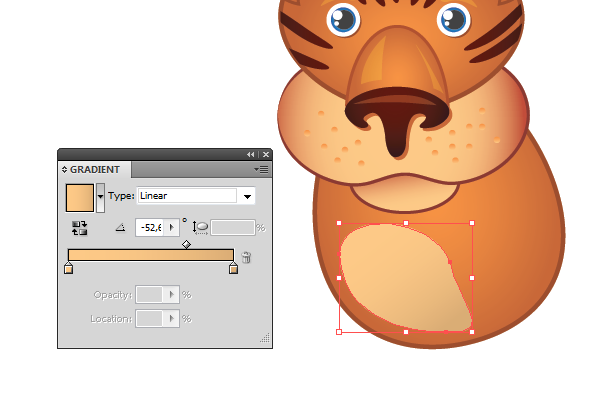Screen dimensions: 600x400
Task: Click the angle value field showing -52,6
Action: 150,228
